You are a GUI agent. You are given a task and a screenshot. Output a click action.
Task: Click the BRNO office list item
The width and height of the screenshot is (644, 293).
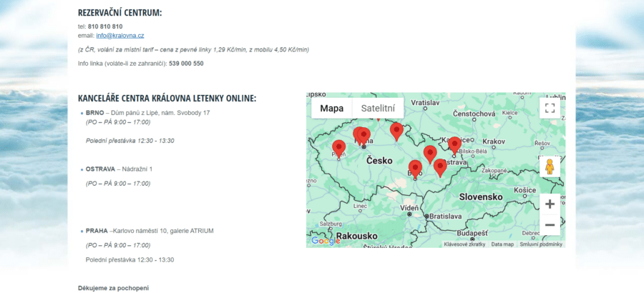coord(148,112)
